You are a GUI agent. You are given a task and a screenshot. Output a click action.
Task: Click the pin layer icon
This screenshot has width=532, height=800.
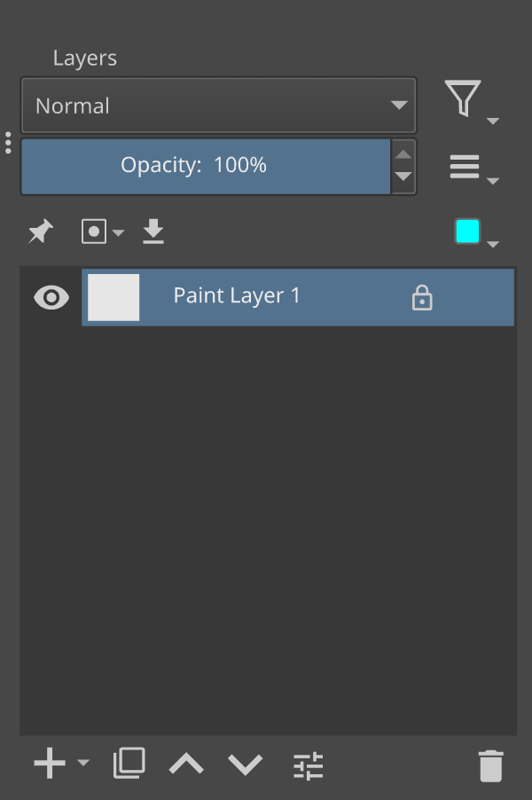point(40,232)
